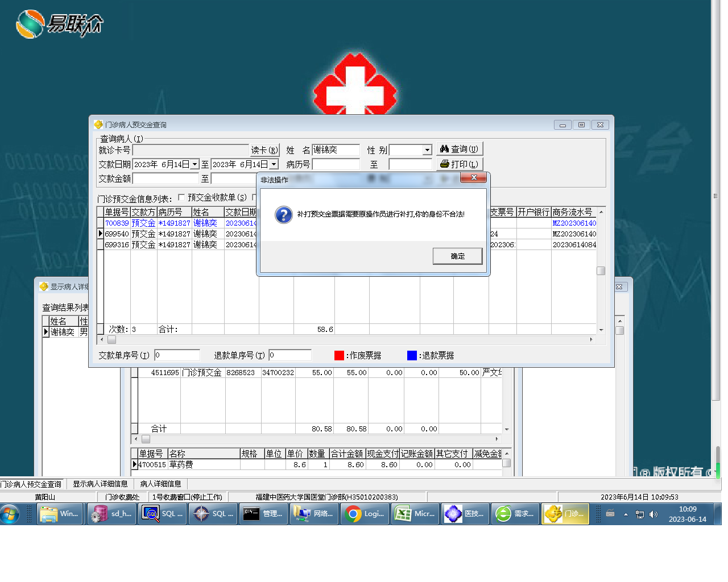Open the 需求 green taskbar application
The image size is (728, 582).
click(516, 514)
